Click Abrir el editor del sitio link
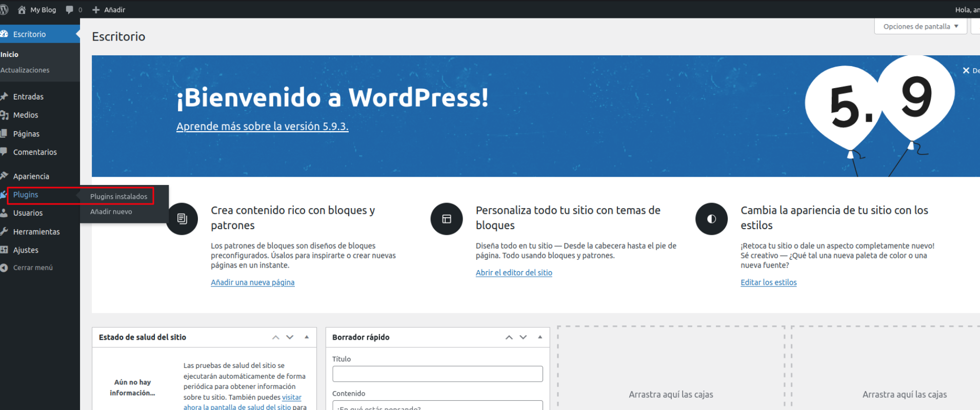The width and height of the screenshot is (980, 410). (x=514, y=273)
